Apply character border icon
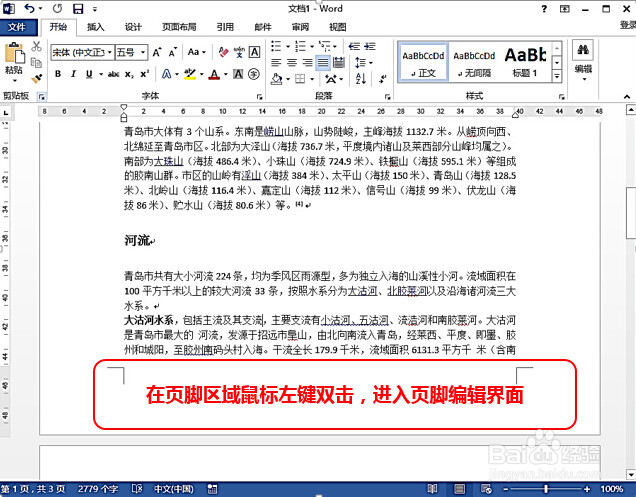The image size is (636, 497). pyautogui.click(x=254, y=52)
